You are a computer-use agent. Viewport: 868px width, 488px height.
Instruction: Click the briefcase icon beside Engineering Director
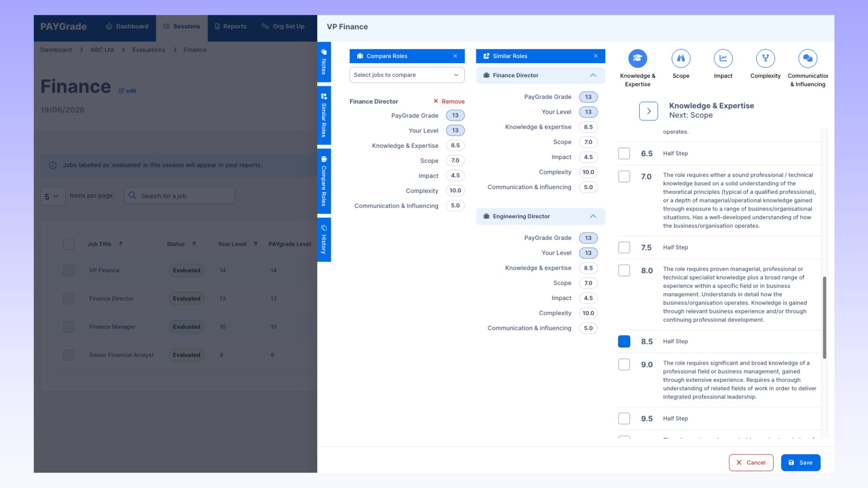point(486,216)
